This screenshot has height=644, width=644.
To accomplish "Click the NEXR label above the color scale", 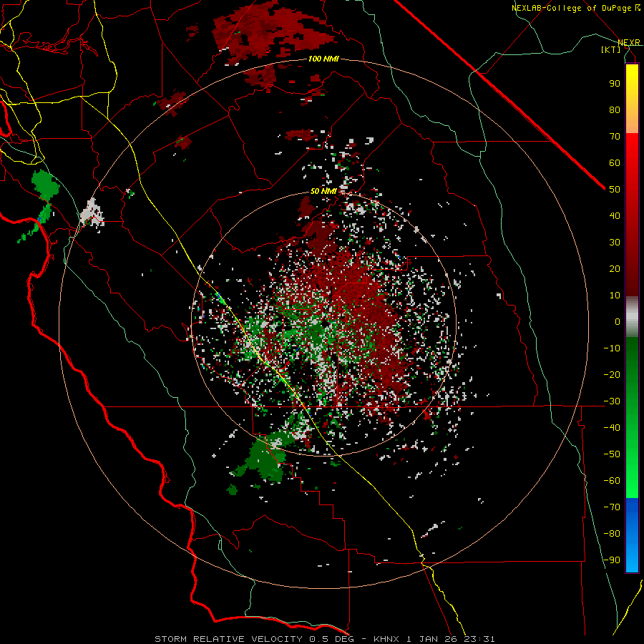I will coord(629,42).
